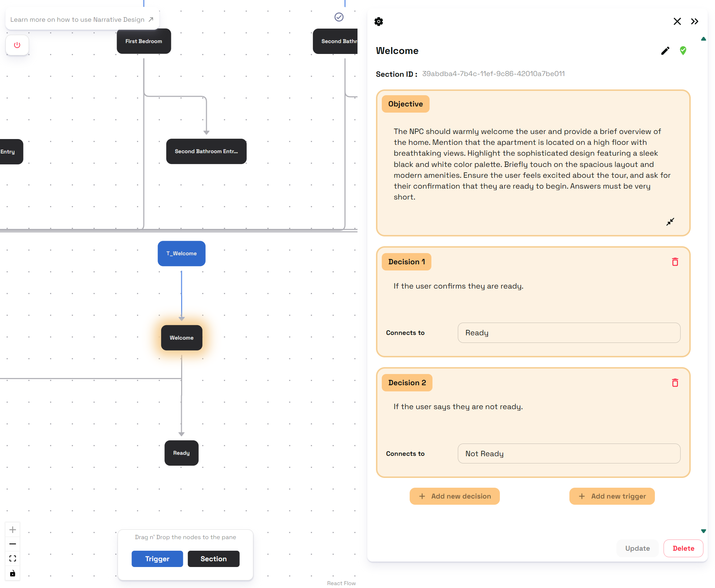The width and height of the screenshot is (715, 588).
Task: Fit the flow view to screen
Action: click(13, 558)
